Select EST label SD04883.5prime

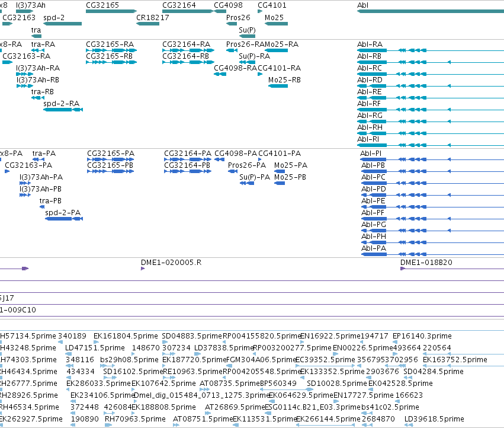point(192,336)
